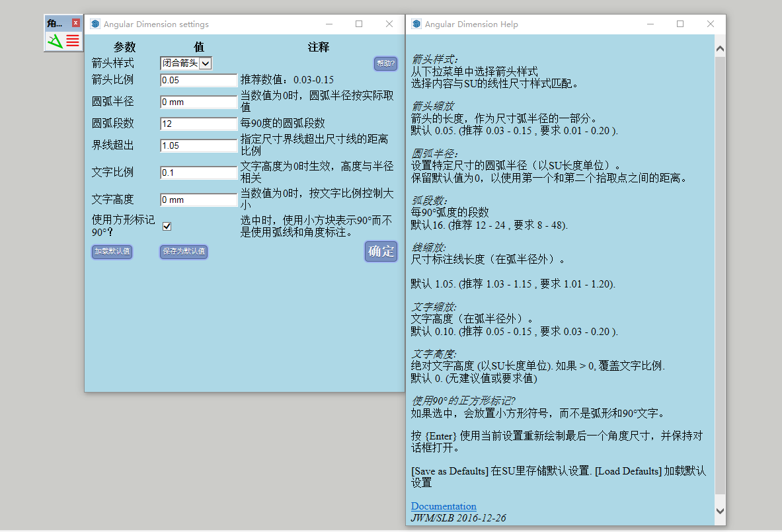Viewport: 782px width, 532px height.
Task: Click the app icon on Angular Dimension Help titlebar
Action: [415, 24]
